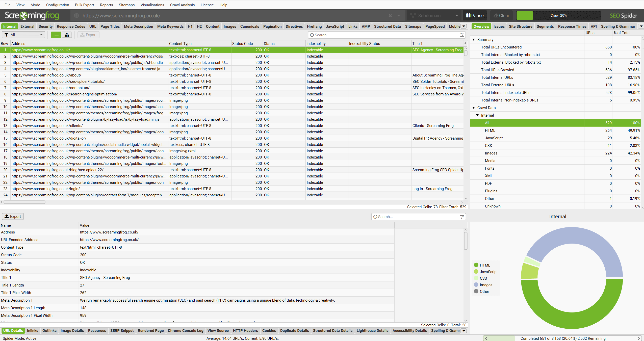
Task: Click Export button in lower details pane
Action: click(x=13, y=217)
